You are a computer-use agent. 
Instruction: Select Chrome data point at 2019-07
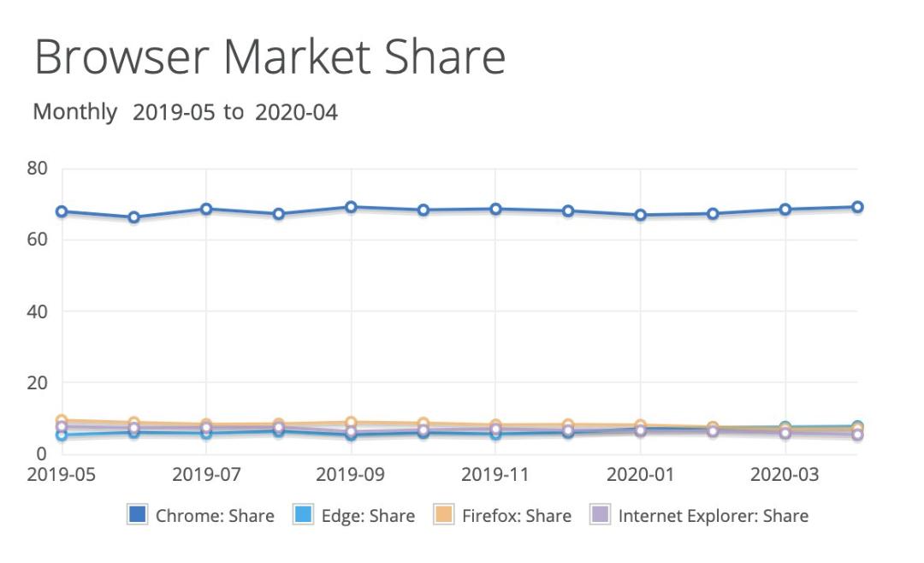point(206,210)
